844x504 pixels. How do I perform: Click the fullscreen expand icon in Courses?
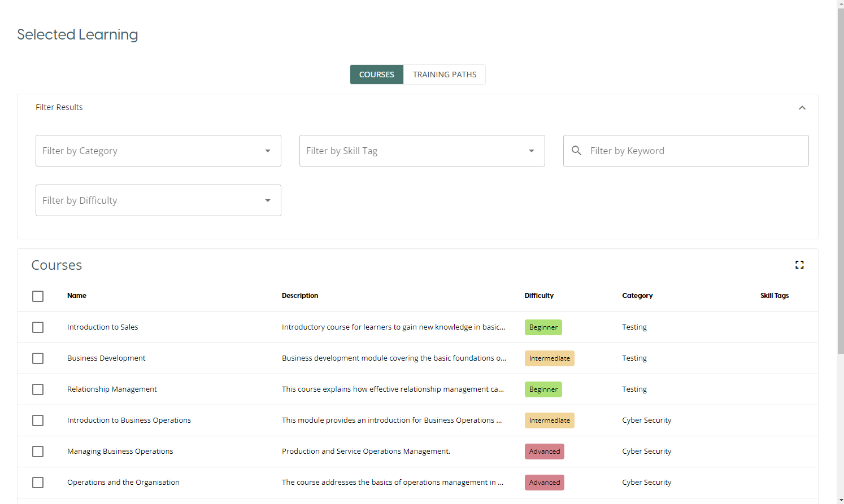point(799,265)
